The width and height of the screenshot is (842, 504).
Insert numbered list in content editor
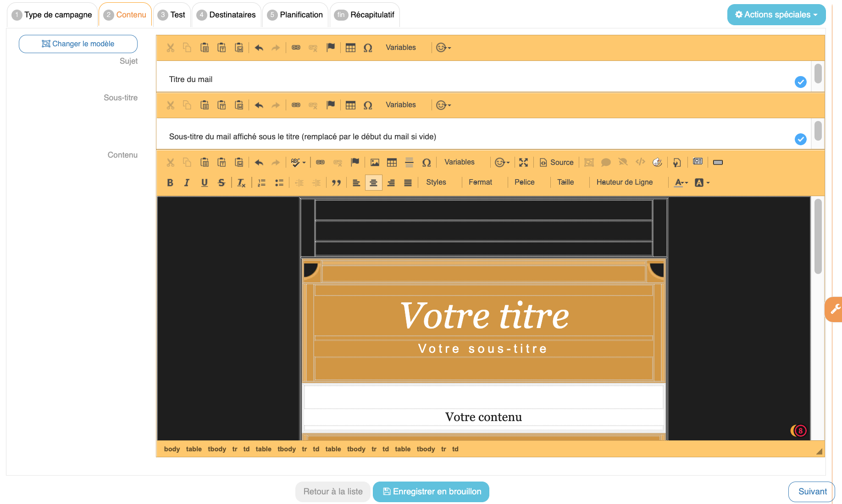pos(261,183)
